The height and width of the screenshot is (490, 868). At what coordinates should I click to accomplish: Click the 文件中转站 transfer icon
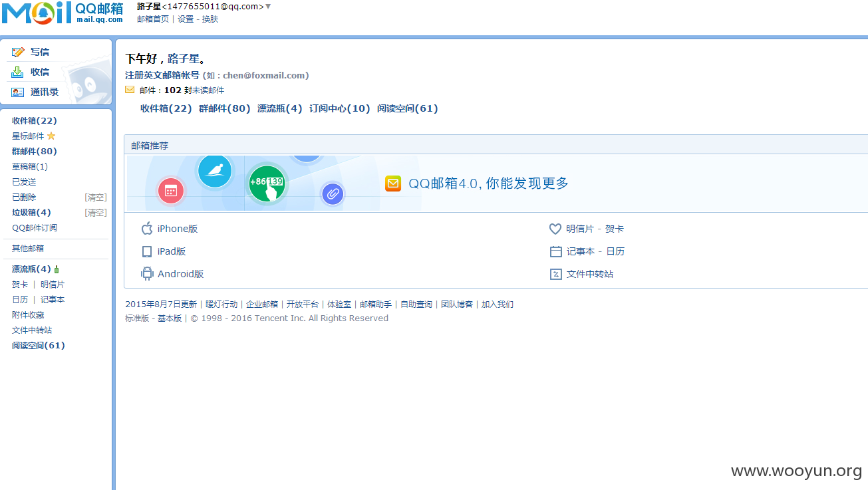pyautogui.click(x=556, y=274)
